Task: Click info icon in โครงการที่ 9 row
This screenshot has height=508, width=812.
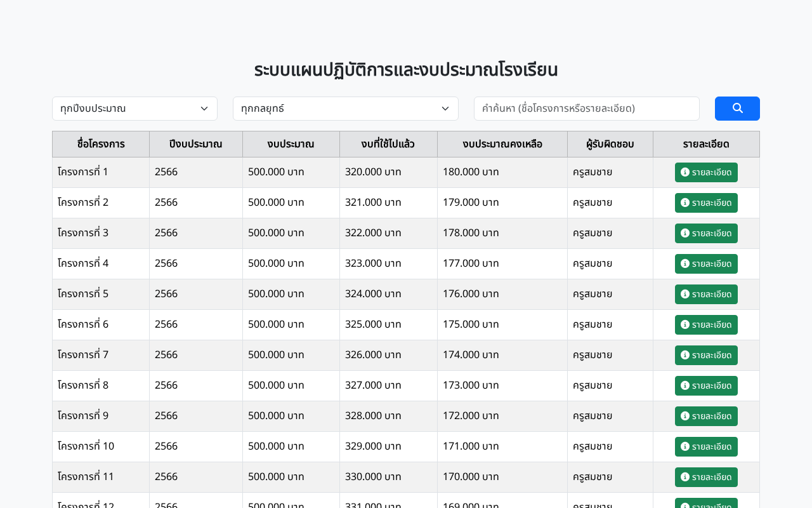Action: point(685,416)
